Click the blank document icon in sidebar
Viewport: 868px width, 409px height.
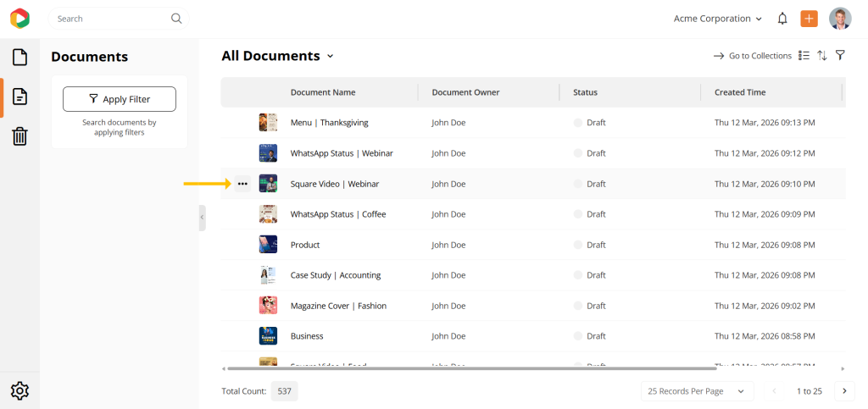[19, 58]
